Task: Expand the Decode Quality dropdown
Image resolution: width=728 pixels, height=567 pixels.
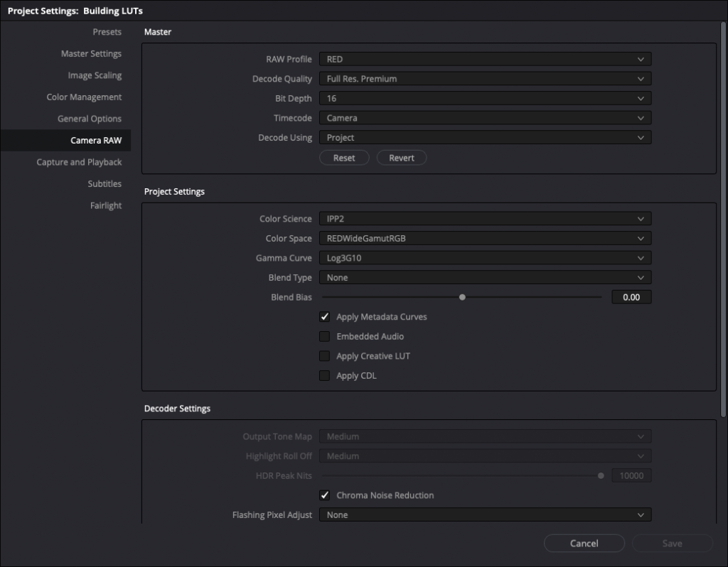Action: point(485,79)
